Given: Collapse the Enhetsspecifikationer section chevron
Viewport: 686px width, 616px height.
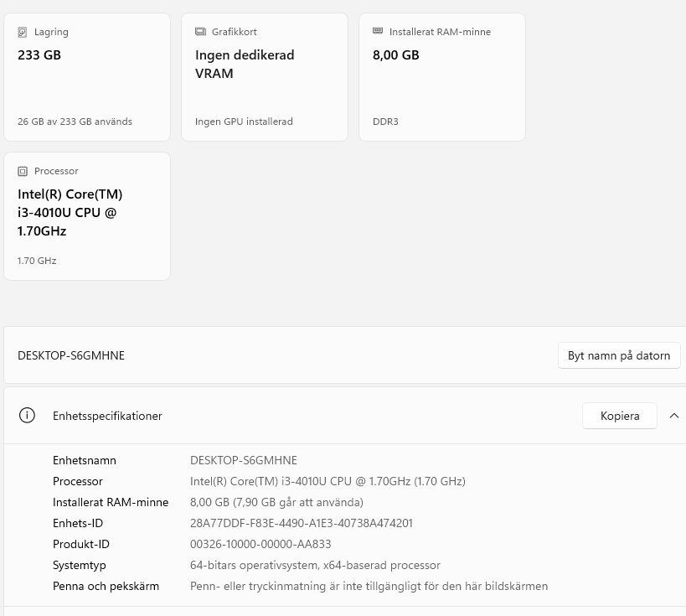Looking at the screenshot, I should click(673, 416).
